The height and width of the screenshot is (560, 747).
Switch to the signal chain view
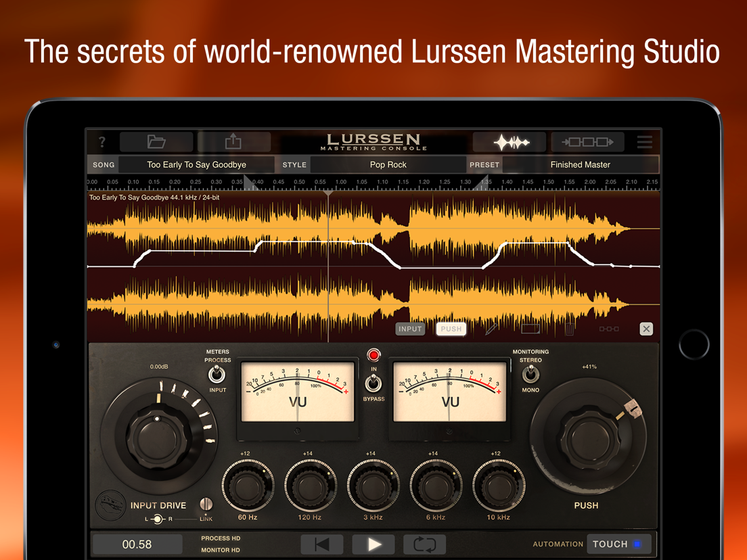[x=587, y=142]
